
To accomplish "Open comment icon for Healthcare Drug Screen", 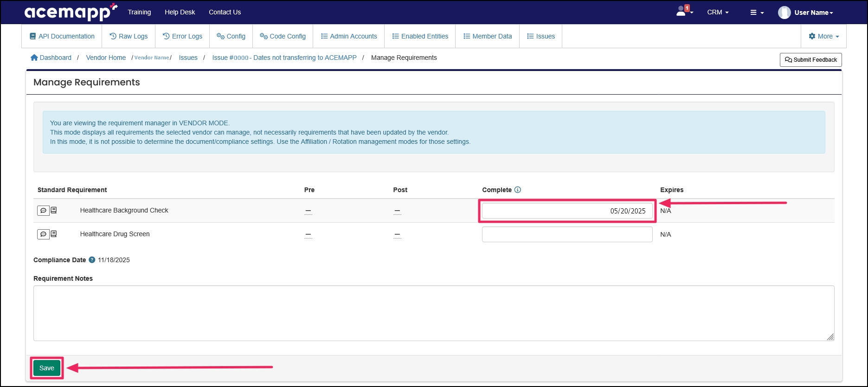I will (x=43, y=234).
